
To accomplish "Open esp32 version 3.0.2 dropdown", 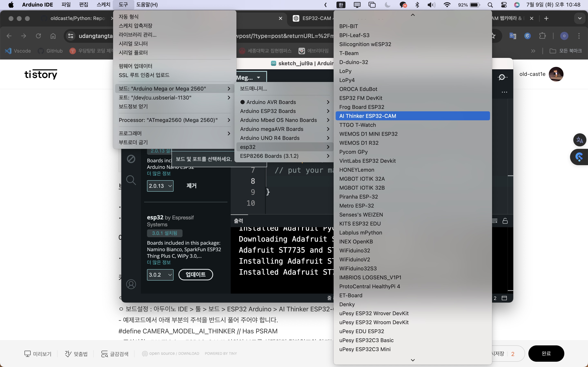I will coord(160,275).
